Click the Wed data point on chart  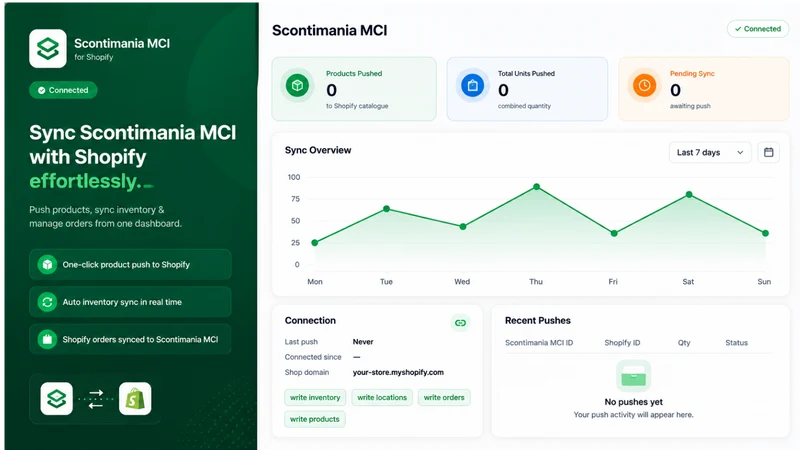[x=463, y=227]
